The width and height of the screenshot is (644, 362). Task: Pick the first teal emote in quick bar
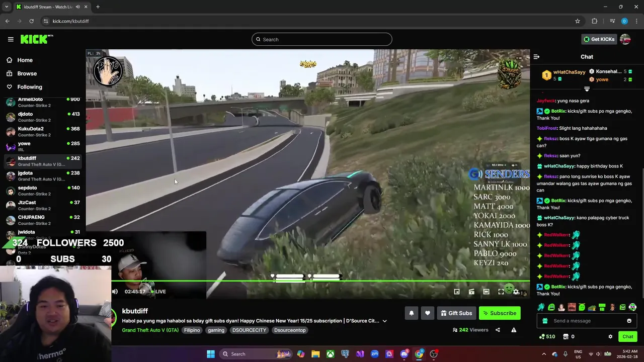[541, 307]
